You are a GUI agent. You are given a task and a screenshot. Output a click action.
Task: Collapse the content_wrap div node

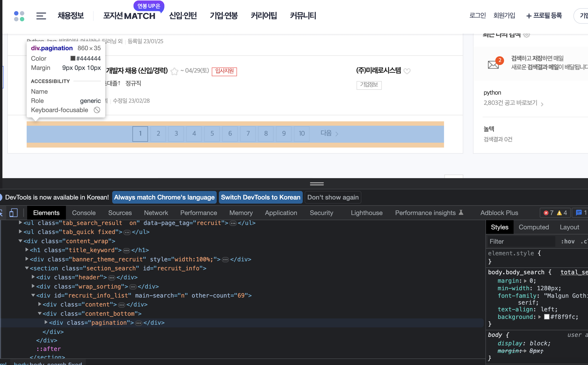(x=20, y=241)
